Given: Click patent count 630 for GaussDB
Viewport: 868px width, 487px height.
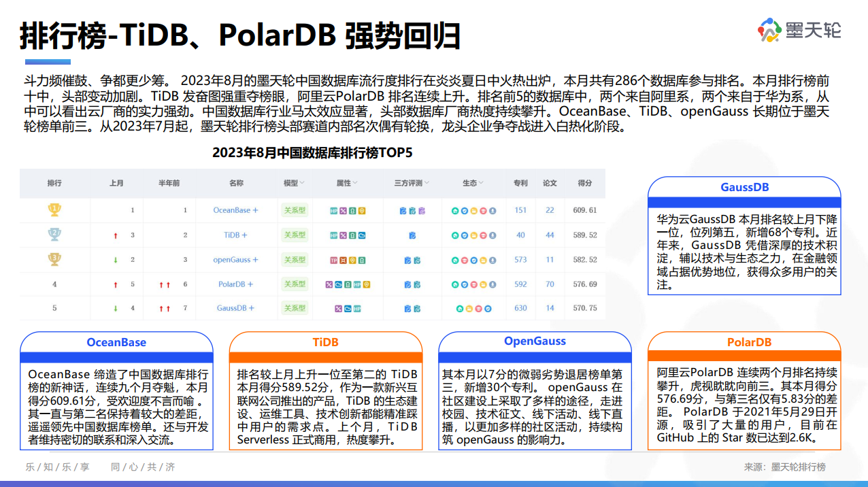Looking at the screenshot, I should coord(520,308).
